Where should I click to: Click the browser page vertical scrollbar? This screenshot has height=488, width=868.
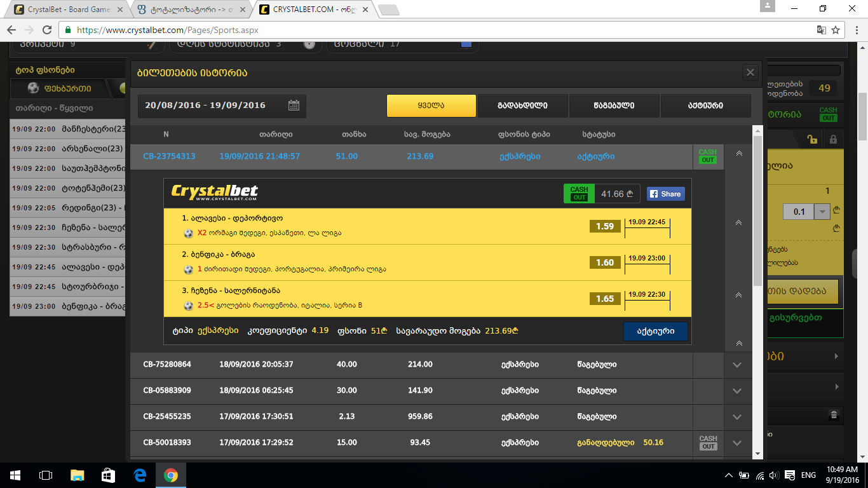coord(863,117)
